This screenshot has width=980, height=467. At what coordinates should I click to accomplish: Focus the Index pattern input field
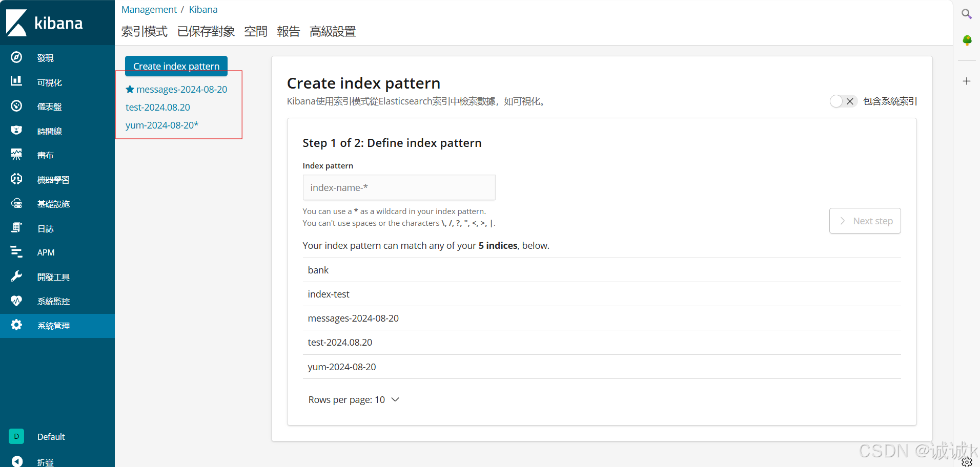click(x=399, y=187)
